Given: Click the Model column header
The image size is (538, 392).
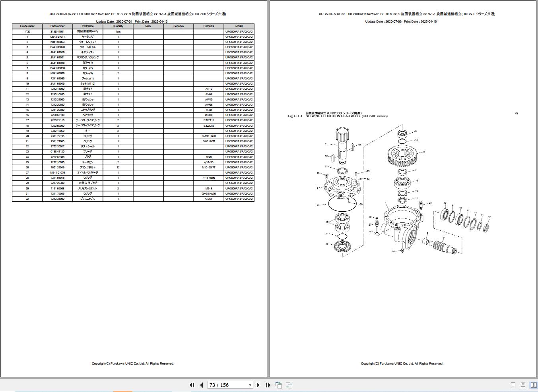Looking at the screenshot, I should (x=239, y=26).
